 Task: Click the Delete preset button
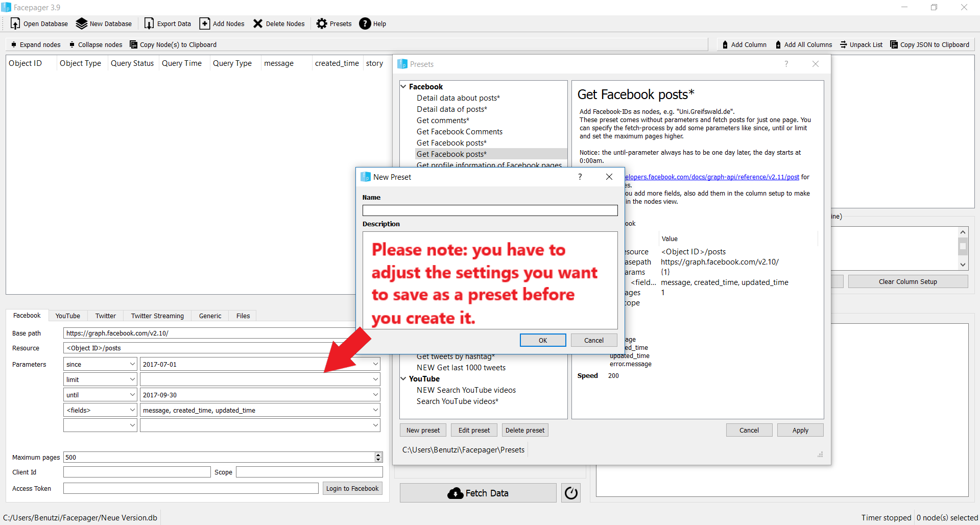(x=525, y=430)
